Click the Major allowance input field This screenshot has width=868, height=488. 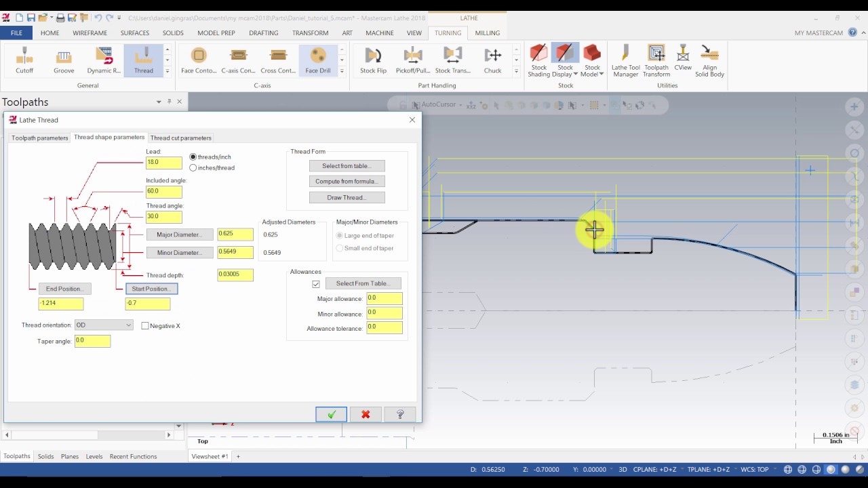coord(384,298)
